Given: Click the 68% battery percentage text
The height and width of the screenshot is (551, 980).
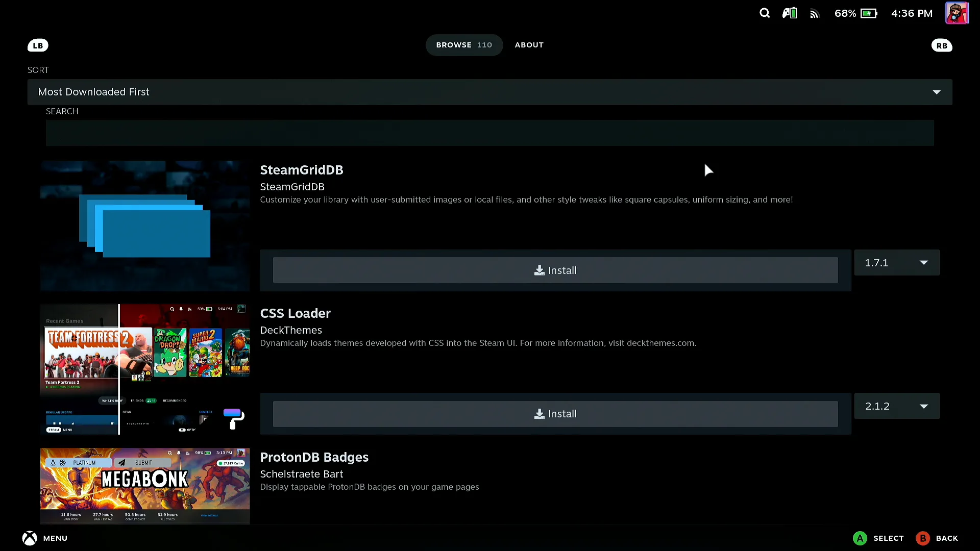Looking at the screenshot, I should (845, 13).
